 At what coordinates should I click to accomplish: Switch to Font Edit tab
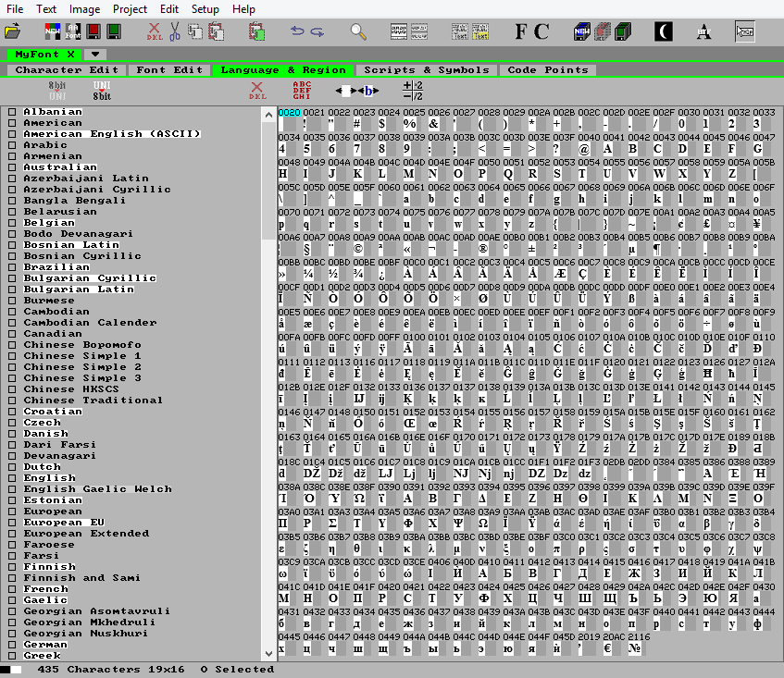coord(169,70)
